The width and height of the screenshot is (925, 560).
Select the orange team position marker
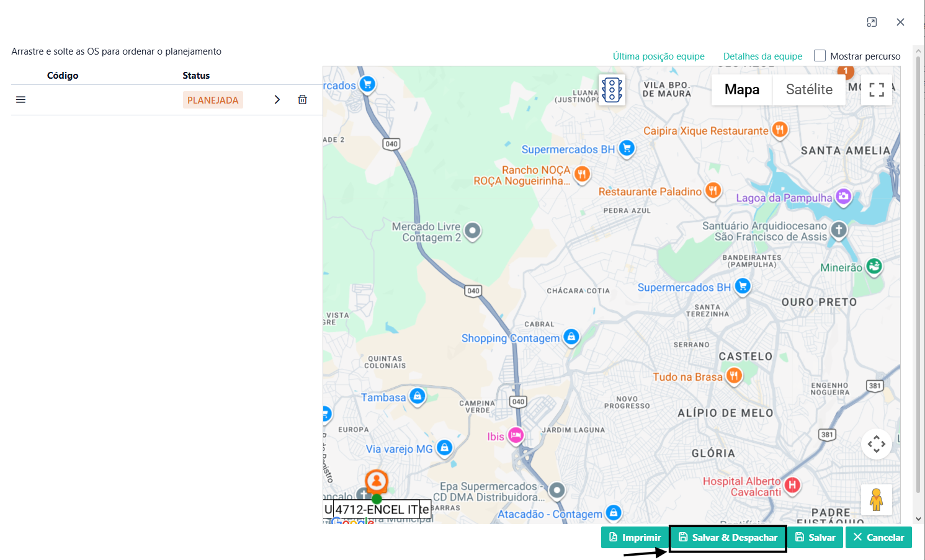(377, 481)
